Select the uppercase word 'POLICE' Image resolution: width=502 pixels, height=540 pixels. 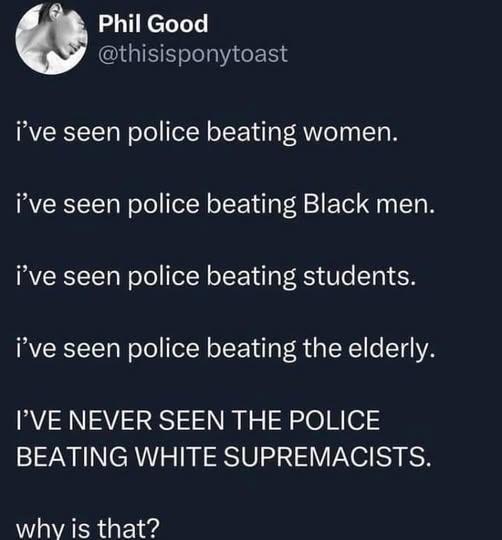pos(334,420)
